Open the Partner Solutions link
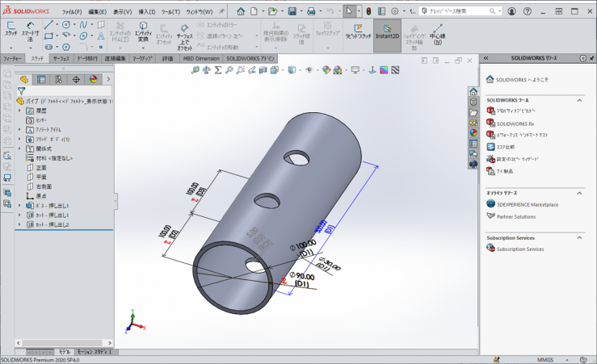Viewport: 597px width, 364px height. [515, 216]
